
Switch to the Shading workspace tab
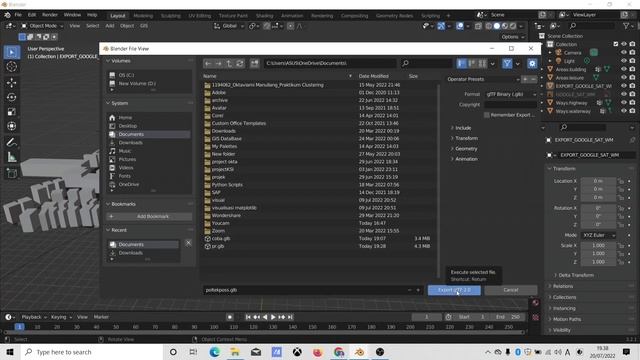click(x=264, y=16)
